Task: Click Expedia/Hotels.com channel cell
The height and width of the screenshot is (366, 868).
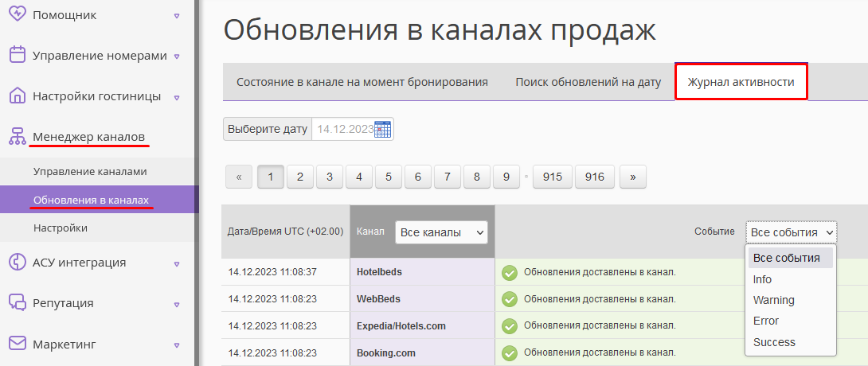Action: tap(422, 326)
